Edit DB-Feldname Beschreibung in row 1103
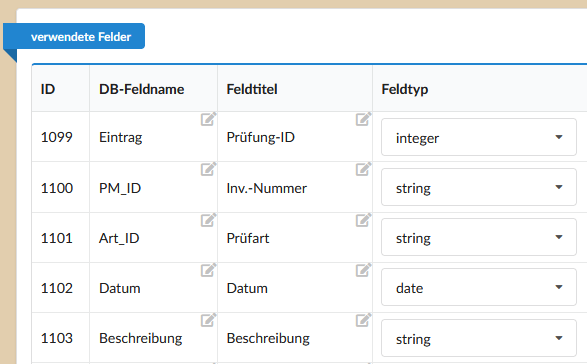 [208, 320]
